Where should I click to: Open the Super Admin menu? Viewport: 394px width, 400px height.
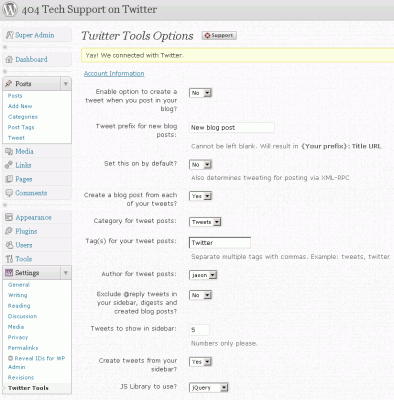[35, 35]
